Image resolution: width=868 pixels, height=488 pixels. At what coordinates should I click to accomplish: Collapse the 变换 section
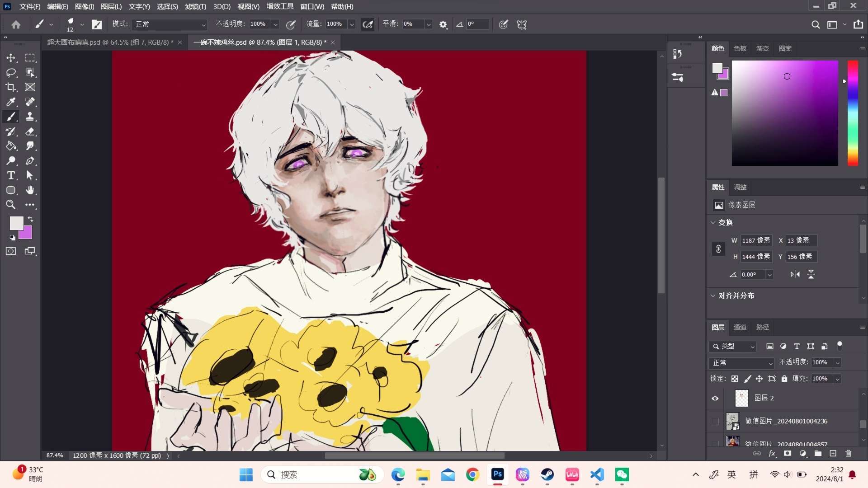(x=713, y=222)
